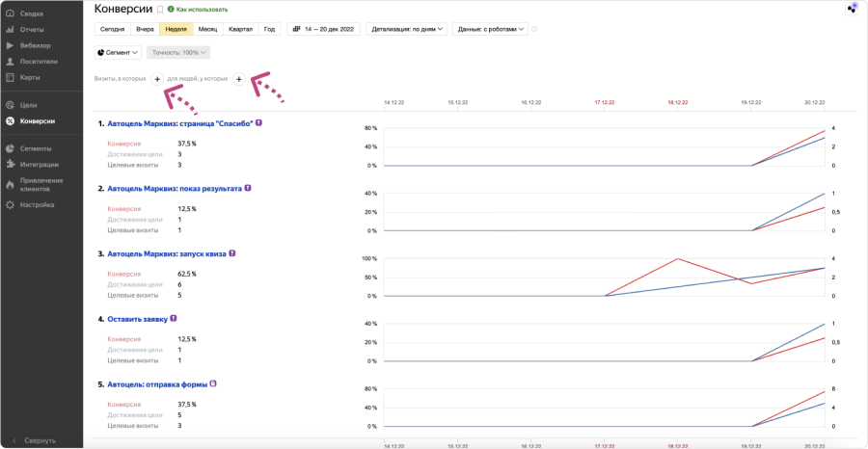The image size is (868, 449).
Task: Click purple badge beside Оставить заявку goal
Action: tap(174, 319)
